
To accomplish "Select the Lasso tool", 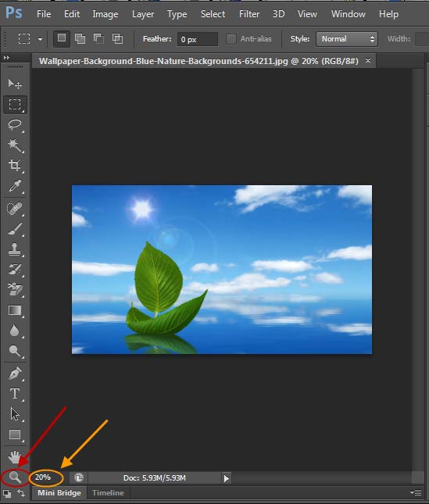I will [x=15, y=125].
